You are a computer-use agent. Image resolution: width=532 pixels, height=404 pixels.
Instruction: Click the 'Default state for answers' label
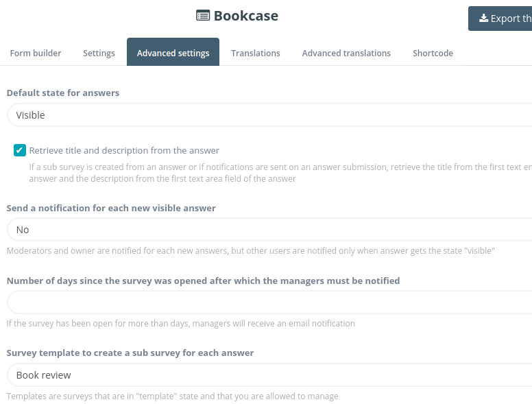[x=63, y=93]
